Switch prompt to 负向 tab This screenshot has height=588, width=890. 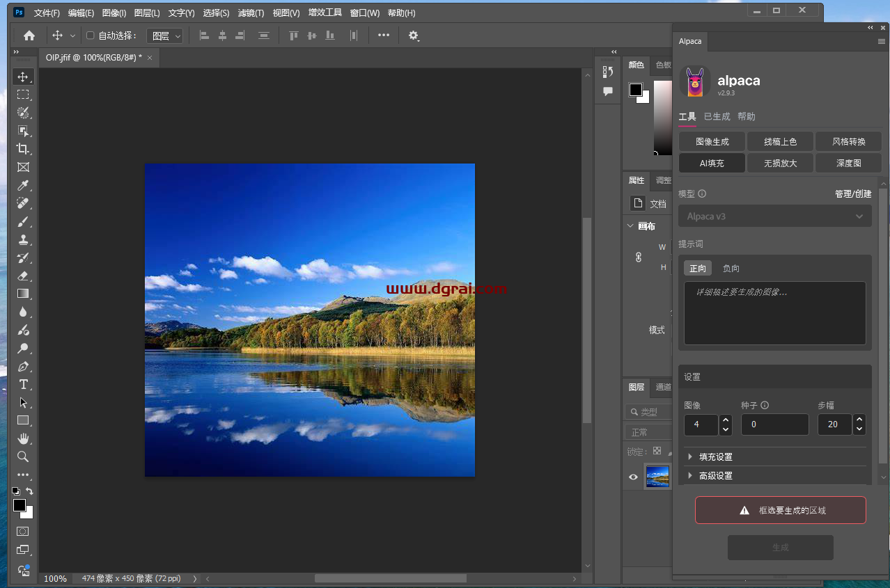pos(731,269)
